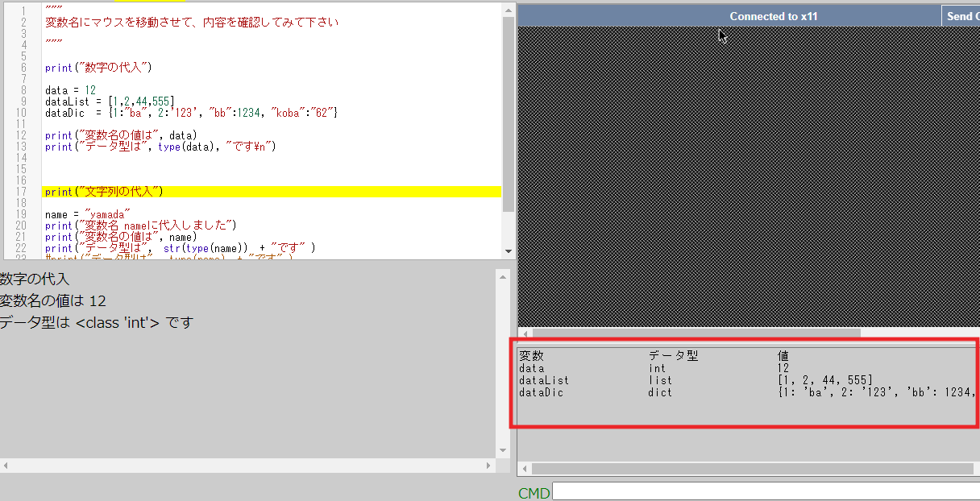Click the variable name 'dataDic' in the table

pos(542,392)
